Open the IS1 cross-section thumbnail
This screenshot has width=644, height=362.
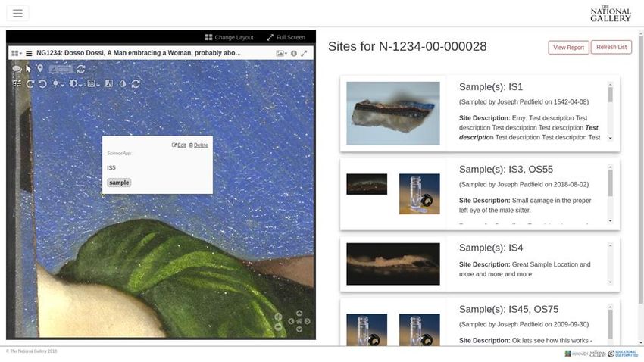pyautogui.click(x=393, y=114)
